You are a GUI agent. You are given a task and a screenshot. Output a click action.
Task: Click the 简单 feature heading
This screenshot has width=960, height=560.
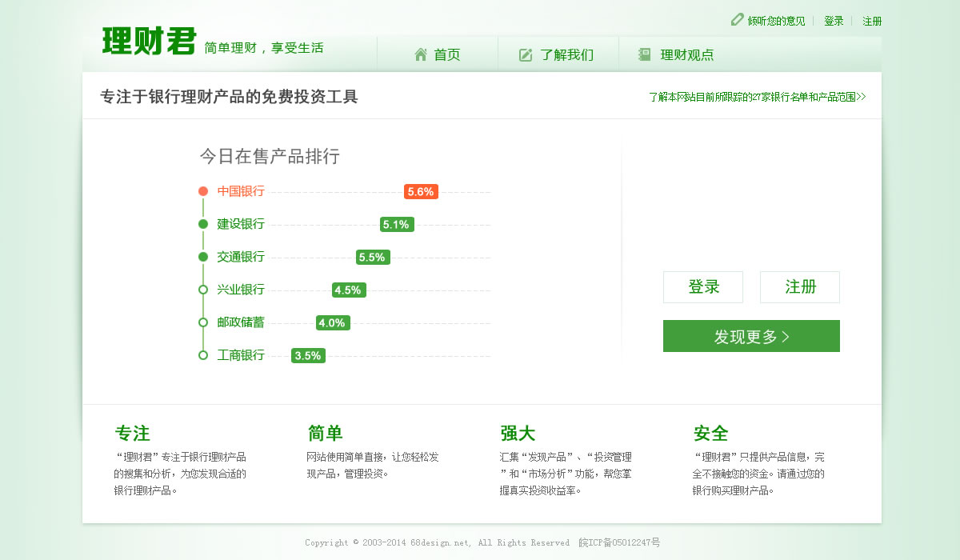click(326, 434)
